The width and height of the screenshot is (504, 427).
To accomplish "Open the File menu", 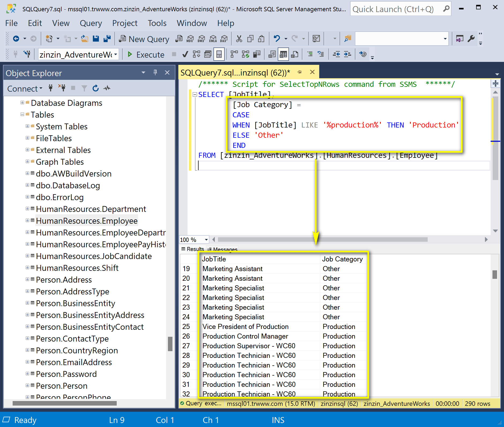I will tap(11, 23).
